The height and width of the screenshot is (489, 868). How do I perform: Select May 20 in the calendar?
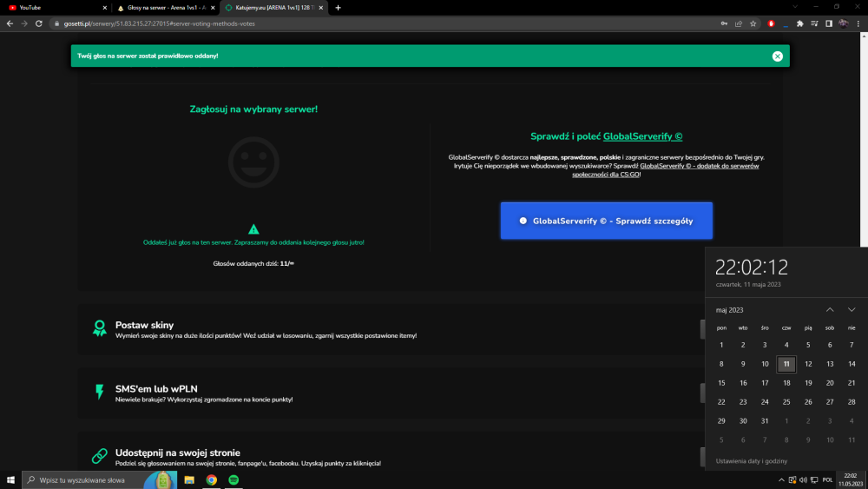pos(830,383)
